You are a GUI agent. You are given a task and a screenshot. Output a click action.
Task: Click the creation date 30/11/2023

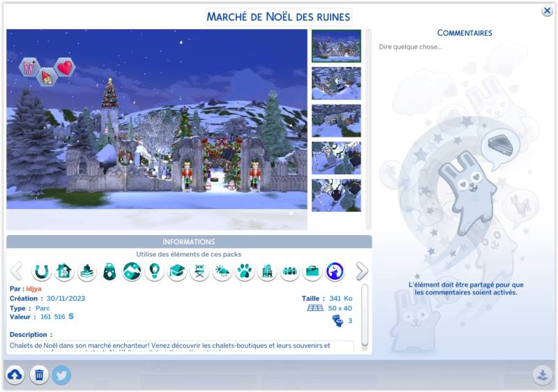66,299
